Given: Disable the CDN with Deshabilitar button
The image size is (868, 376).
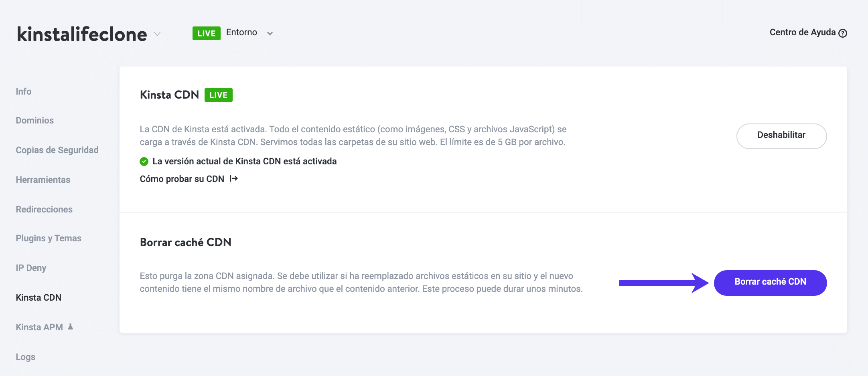Looking at the screenshot, I should [781, 136].
